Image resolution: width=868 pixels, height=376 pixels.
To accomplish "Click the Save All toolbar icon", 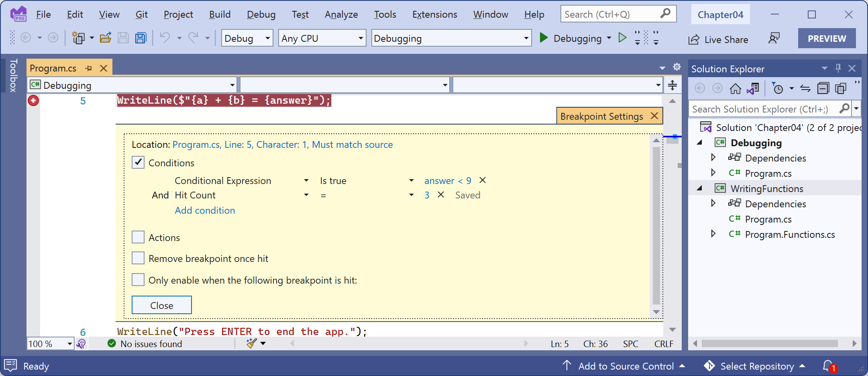I will [141, 38].
